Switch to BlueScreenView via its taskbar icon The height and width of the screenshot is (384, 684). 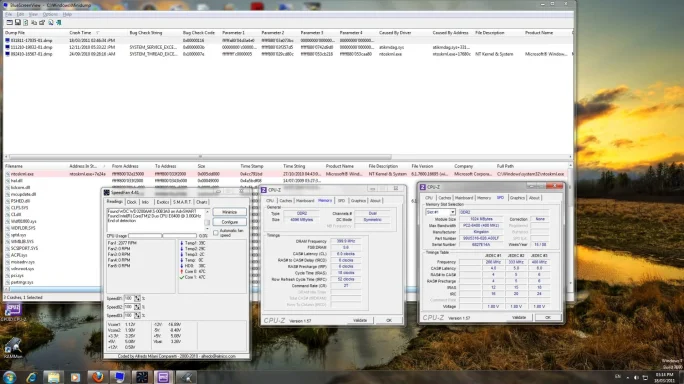pos(119,377)
